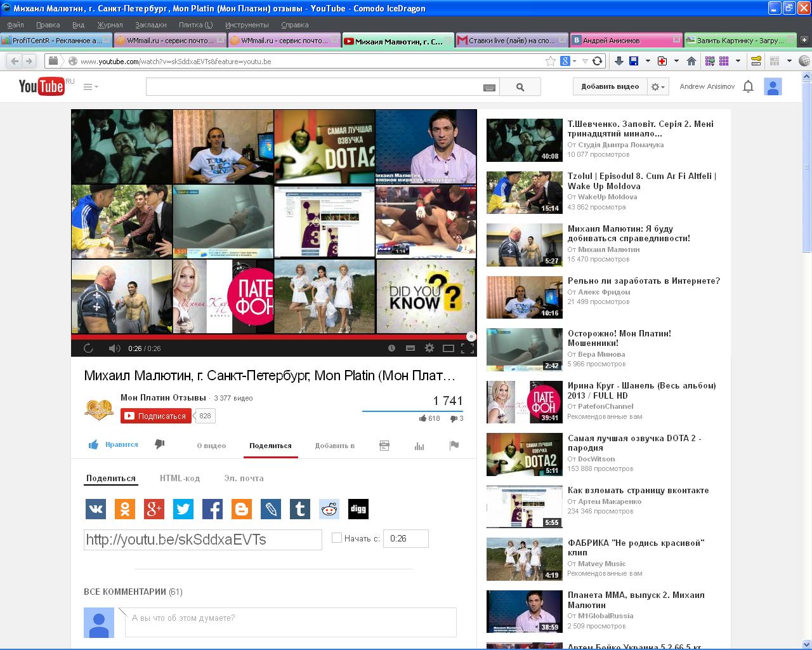Share video on Reddit icon
Image resolution: width=812 pixels, height=650 pixels.
click(329, 509)
